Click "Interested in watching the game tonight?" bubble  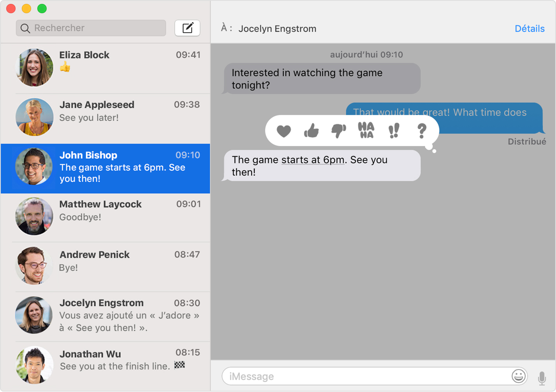click(321, 79)
